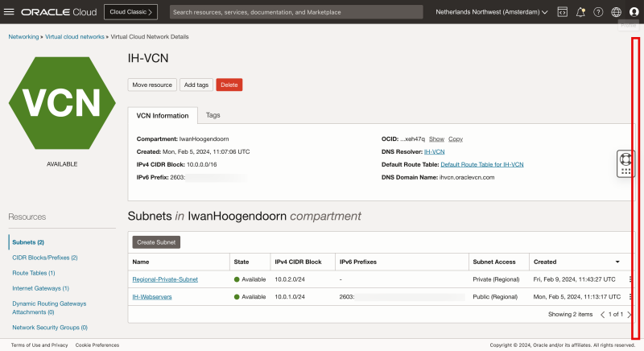Focus the search resources and services field
This screenshot has height=351, width=644.
296,12
